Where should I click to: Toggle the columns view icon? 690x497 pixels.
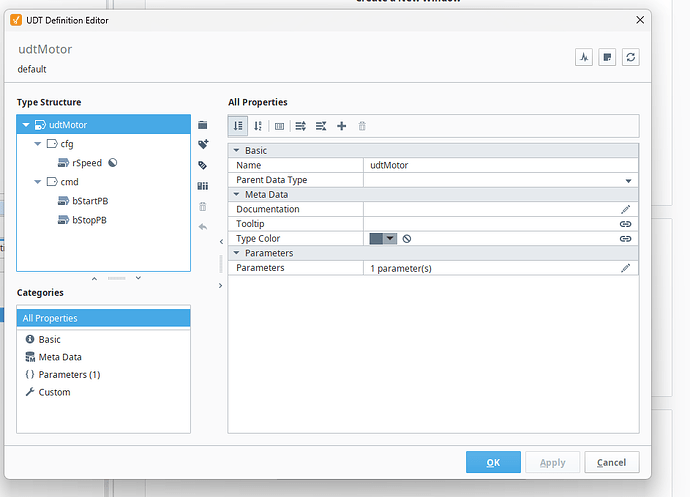(x=279, y=126)
